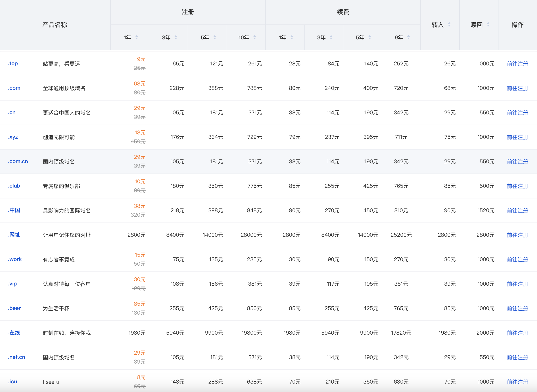The width and height of the screenshot is (537, 392).
Task: Sort by registration 1年 price arrows
Action: click(137, 37)
